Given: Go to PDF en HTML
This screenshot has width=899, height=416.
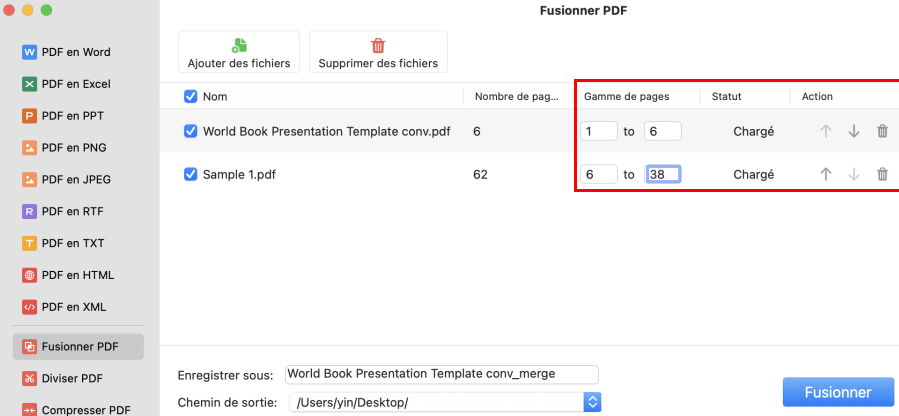Looking at the screenshot, I should [x=68, y=275].
